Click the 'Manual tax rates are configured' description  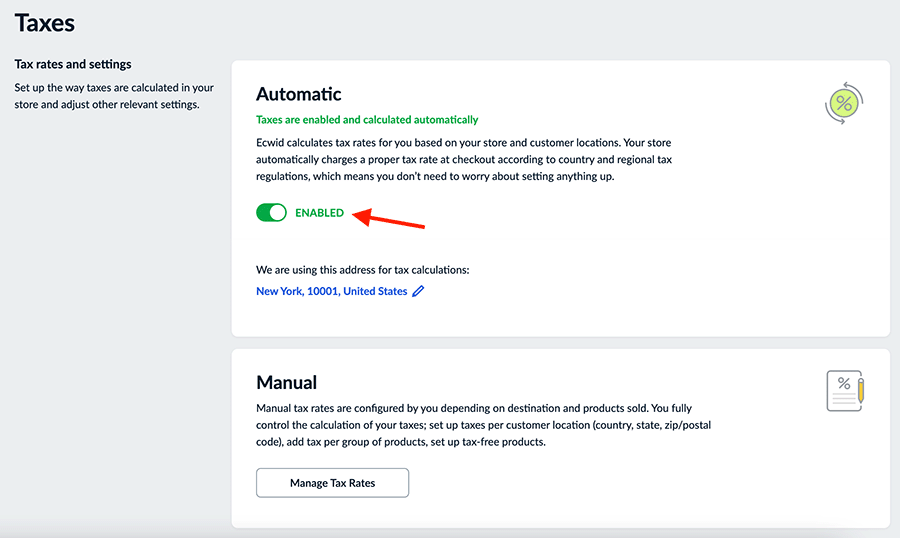pyautogui.click(x=483, y=425)
